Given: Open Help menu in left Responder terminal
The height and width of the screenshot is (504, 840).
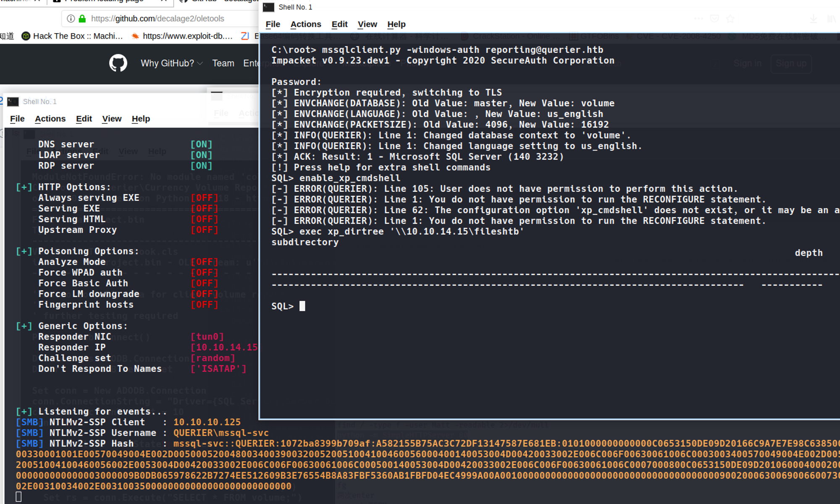Looking at the screenshot, I should tap(141, 119).
